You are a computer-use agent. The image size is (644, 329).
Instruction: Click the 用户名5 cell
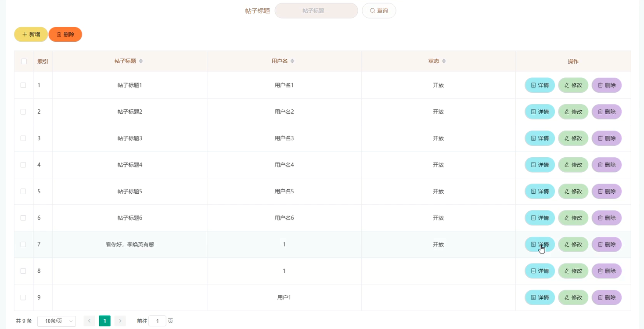tap(284, 192)
